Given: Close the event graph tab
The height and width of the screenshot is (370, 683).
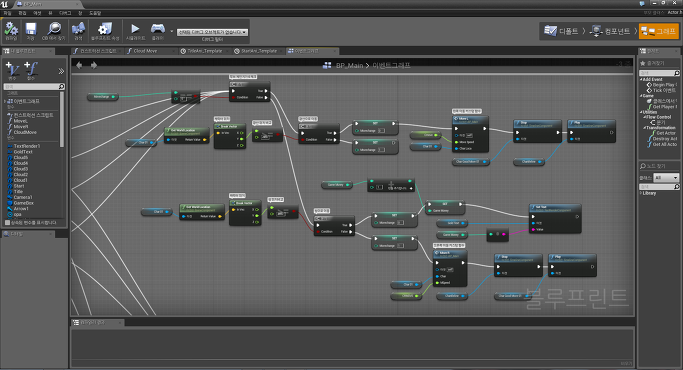Looking at the screenshot, I should point(335,51).
